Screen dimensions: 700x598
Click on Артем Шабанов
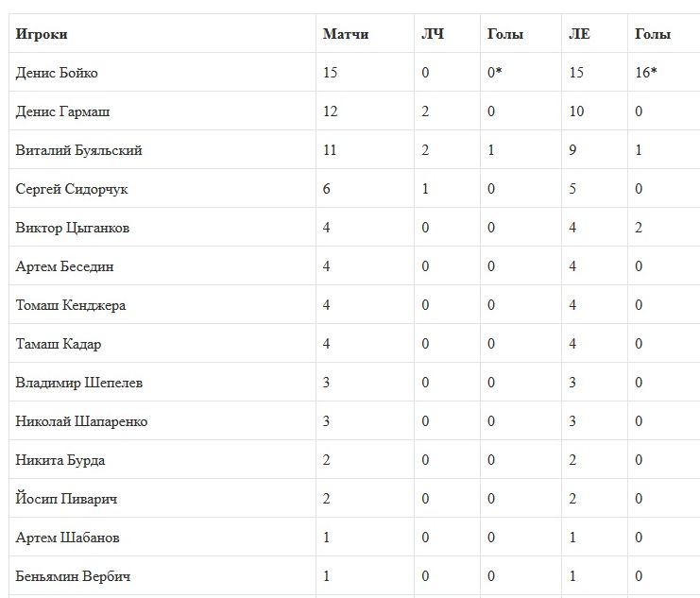coord(68,538)
